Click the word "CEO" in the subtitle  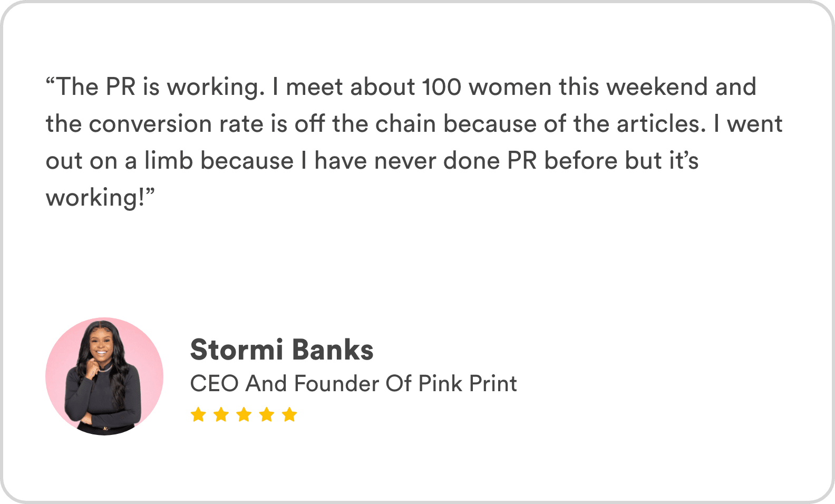[x=214, y=384]
